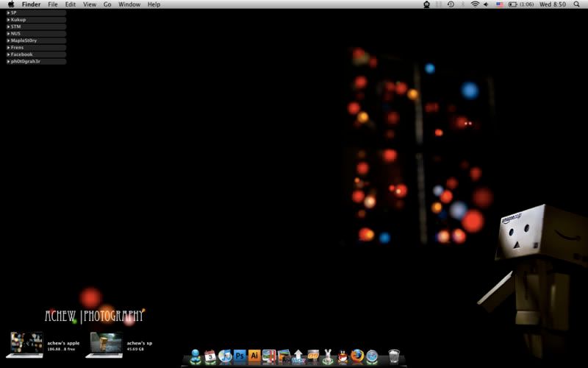The image size is (588, 368).
Task: Open the QQ penguin app in dock
Action: 343,356
